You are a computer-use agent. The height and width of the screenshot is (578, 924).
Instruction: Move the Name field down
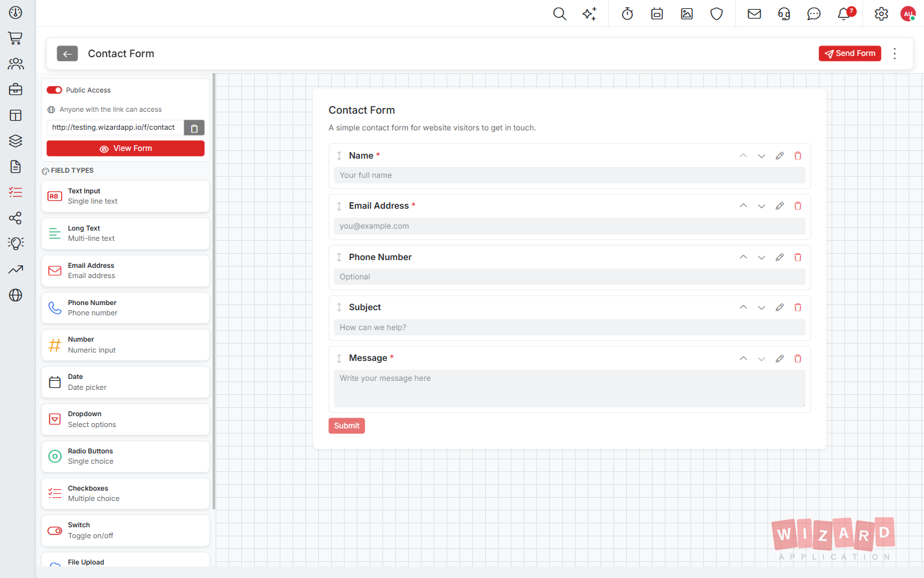click(x=761, y=156)
